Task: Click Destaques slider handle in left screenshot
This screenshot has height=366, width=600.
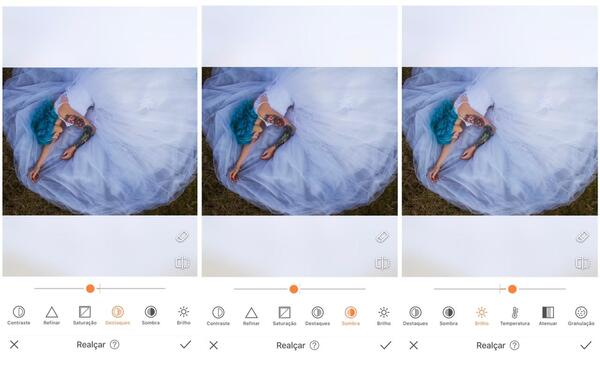Action: (x=90, y=288)
